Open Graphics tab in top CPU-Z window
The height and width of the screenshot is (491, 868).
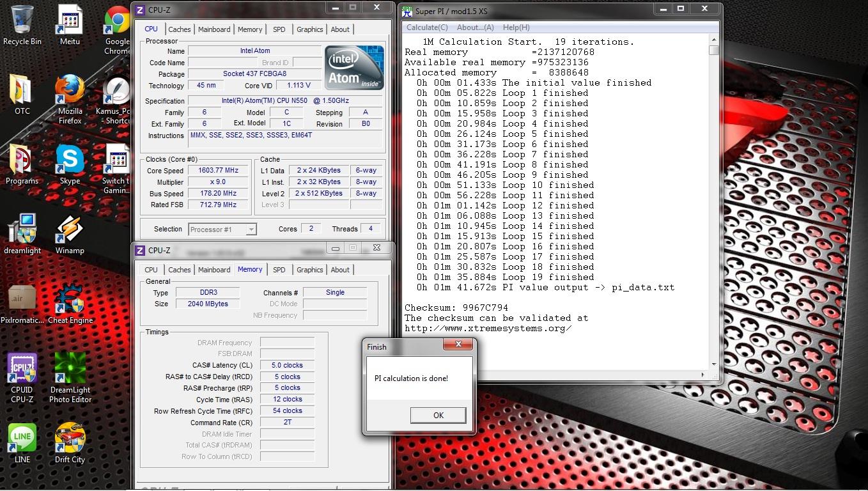(310, 29)
